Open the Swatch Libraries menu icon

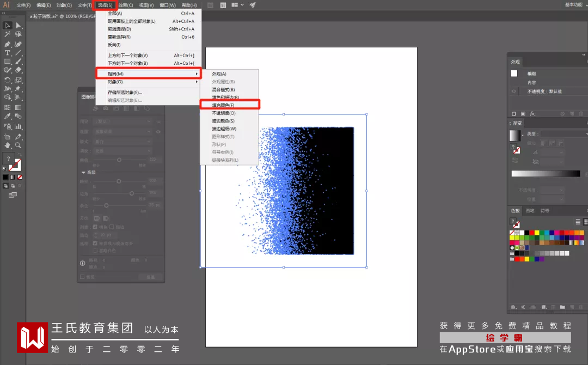coord(513,307)
